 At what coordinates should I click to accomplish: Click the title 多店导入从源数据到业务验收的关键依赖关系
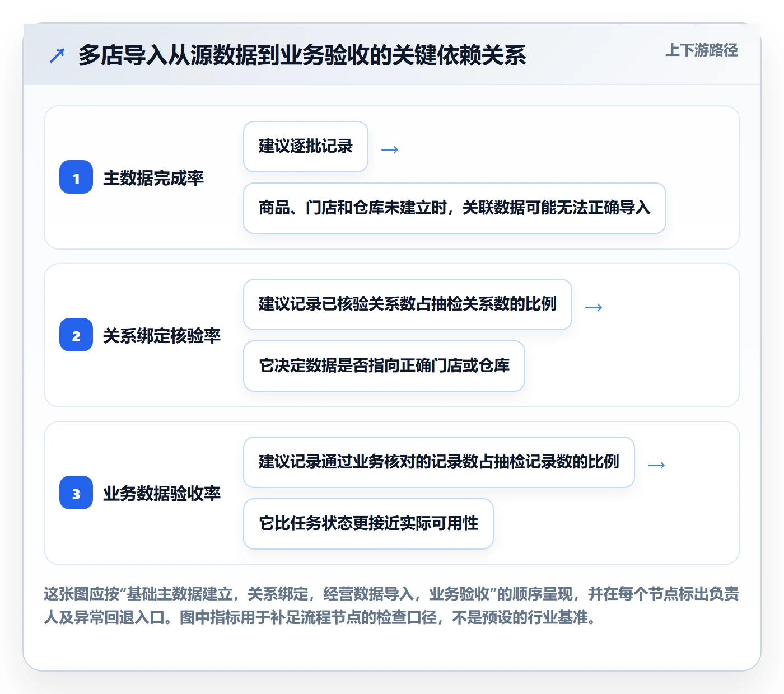302,55
